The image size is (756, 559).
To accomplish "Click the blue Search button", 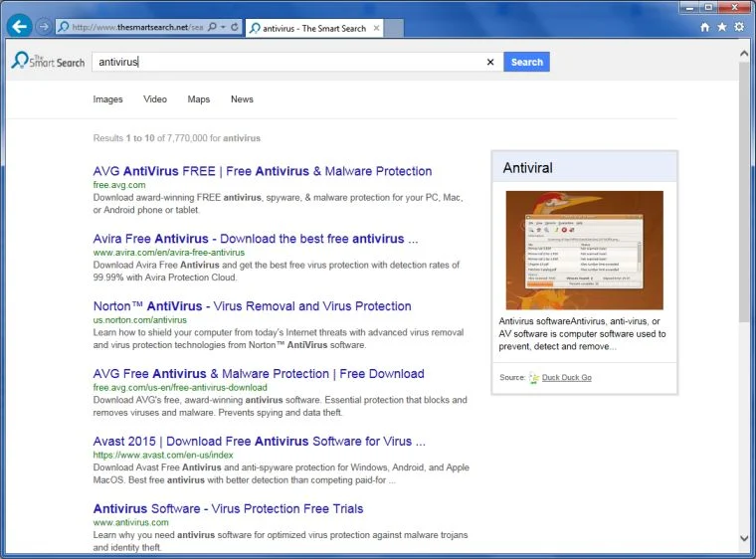I will [x=526, y=62].
